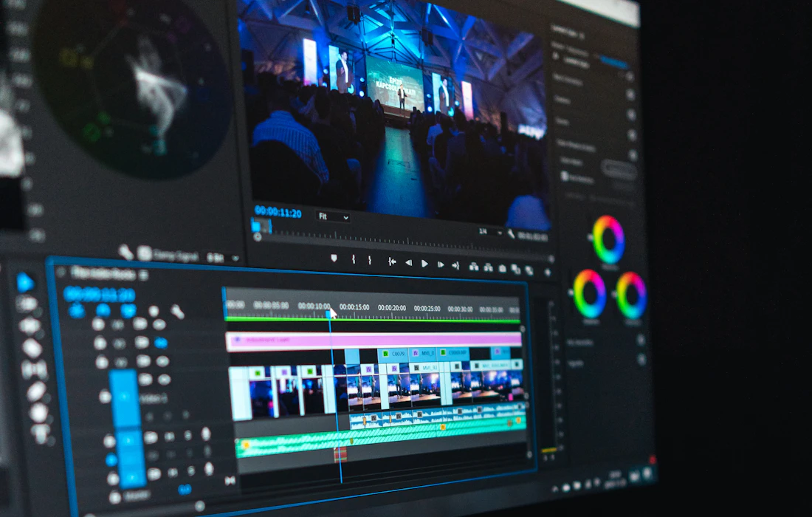Open the Fit zoom level dropdown
The image size is (812, 517).
(332, 216)
